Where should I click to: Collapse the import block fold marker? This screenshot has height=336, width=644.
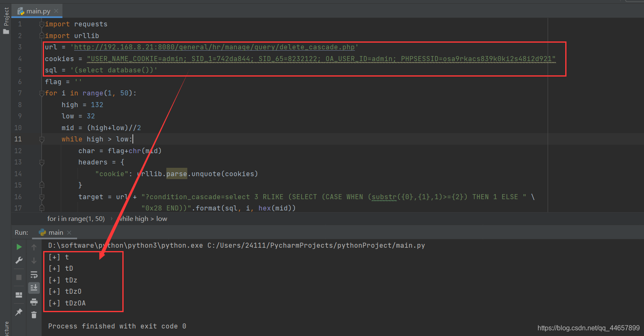tap(41, 24)
